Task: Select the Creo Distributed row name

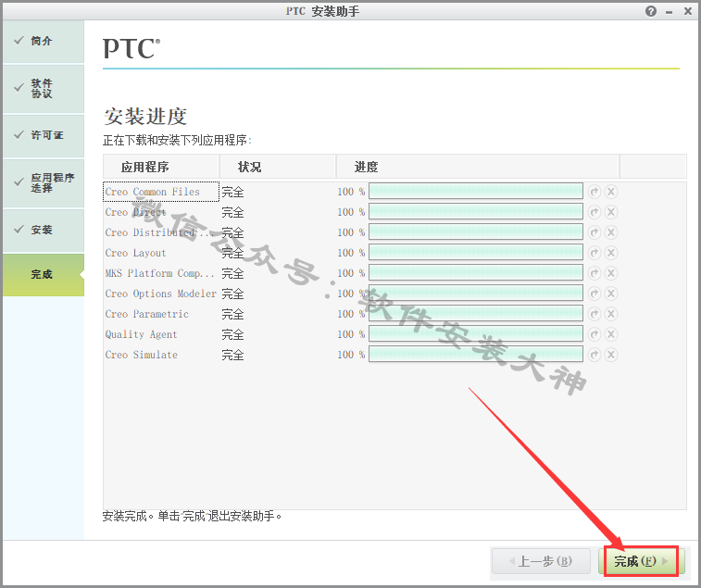Action: point(159,232)
